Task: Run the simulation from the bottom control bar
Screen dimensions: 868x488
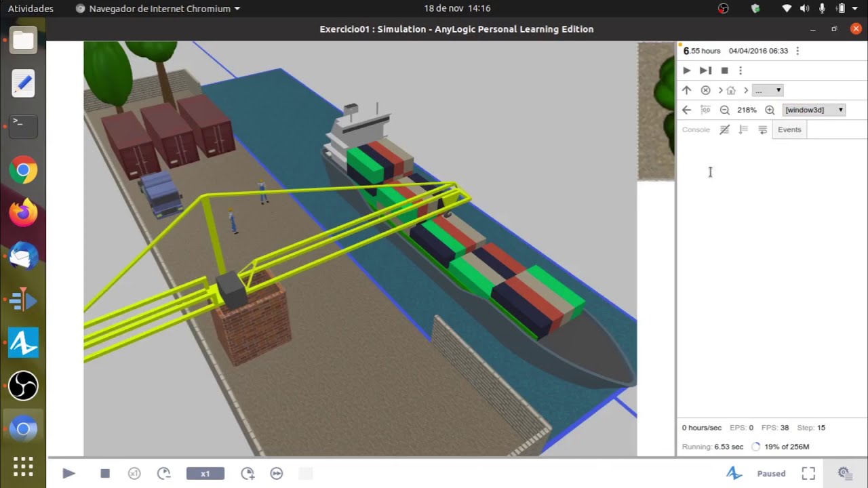Action: [x=68, y=473]
